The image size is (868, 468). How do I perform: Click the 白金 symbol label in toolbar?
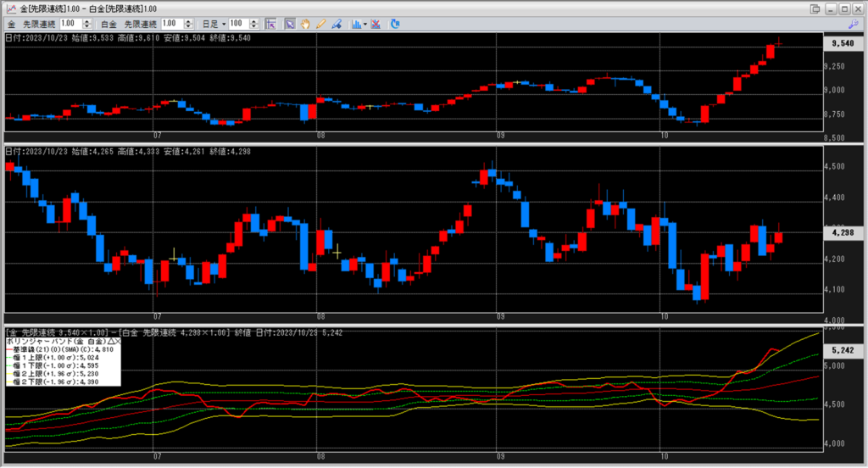(108, 24)
